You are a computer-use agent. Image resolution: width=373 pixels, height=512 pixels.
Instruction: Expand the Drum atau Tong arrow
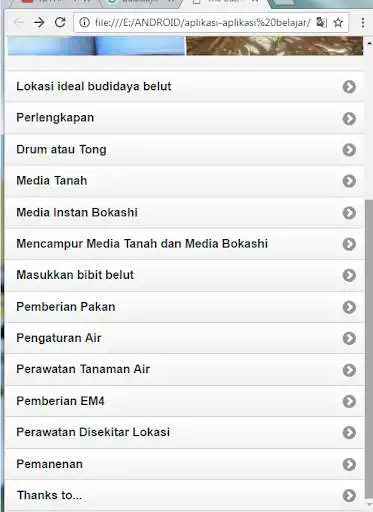349,150
